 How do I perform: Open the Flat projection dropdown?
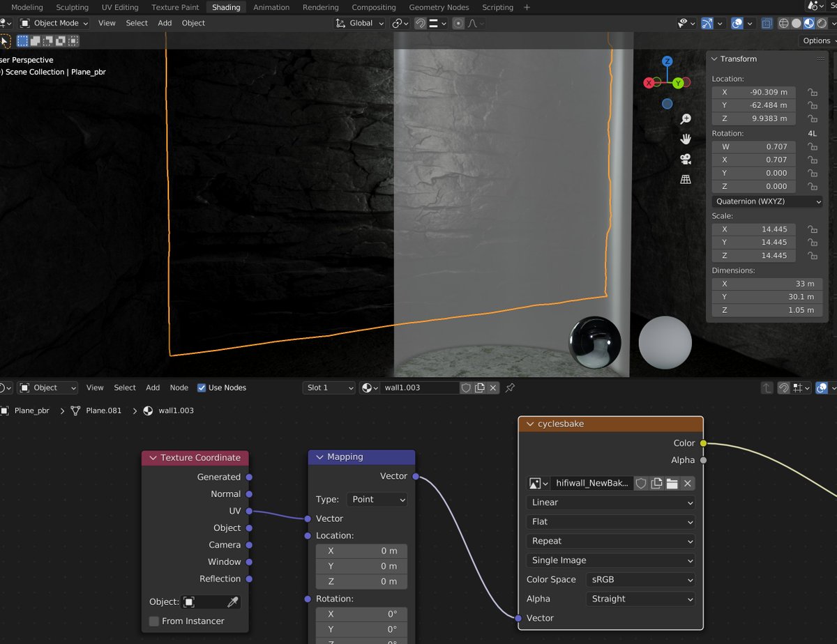(611, 522)
